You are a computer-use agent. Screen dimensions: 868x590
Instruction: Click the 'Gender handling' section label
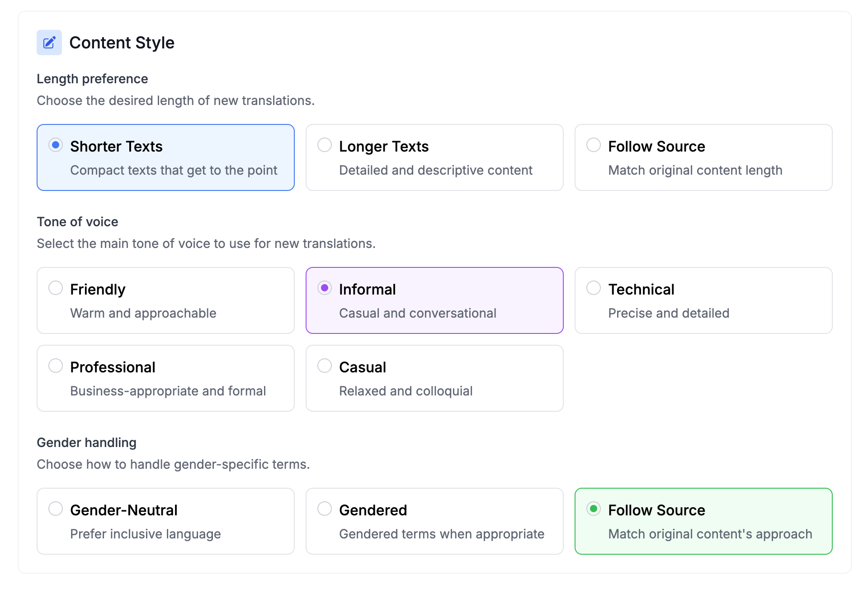point(86,442)
